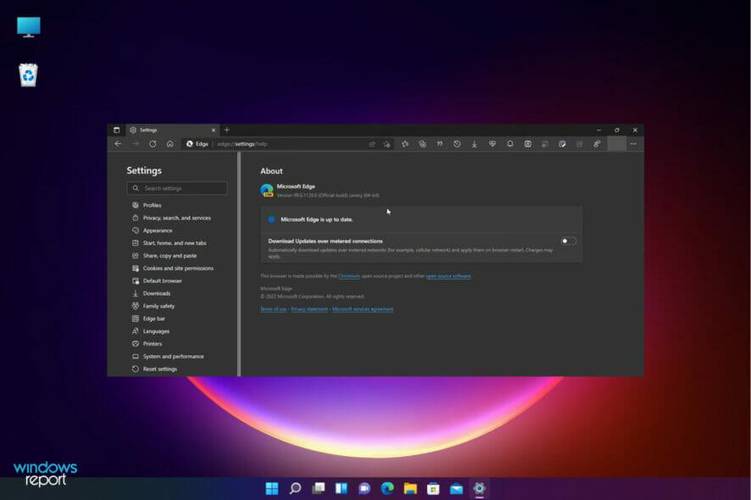This screenshot has height=500, width=751.
Task: Open the Downloads arrow toolbar icon
Action: [474, 144]
